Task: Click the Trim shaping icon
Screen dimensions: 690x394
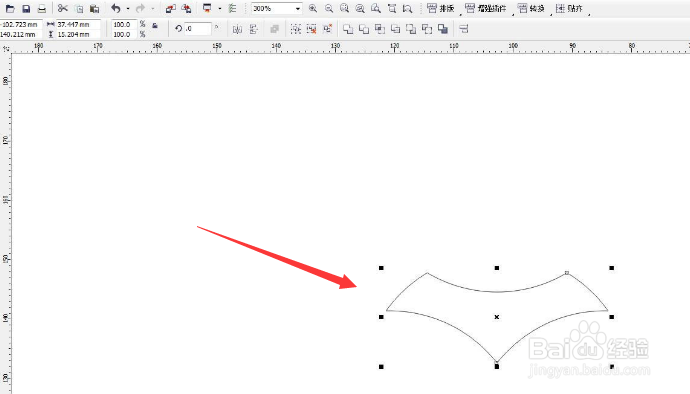Action: 364,29
